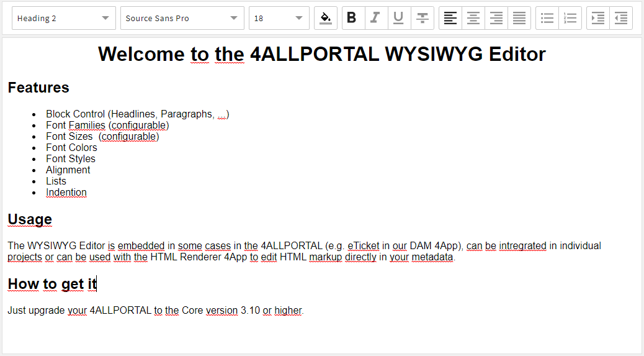Center align the text
Viewport: 644px width, 356px height.
473,18
